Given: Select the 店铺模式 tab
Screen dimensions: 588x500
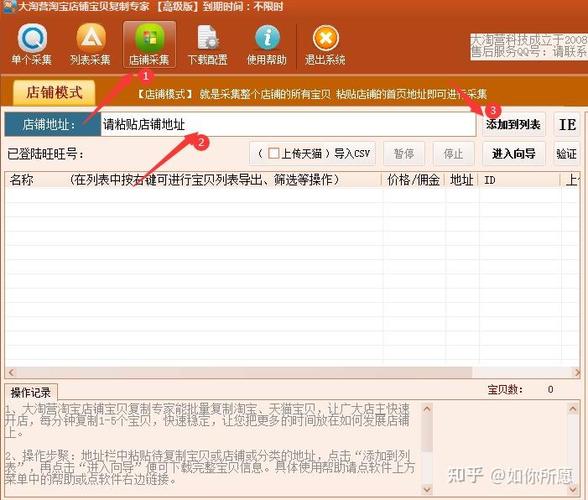Looking at the screenshot, I should [54, 92].
